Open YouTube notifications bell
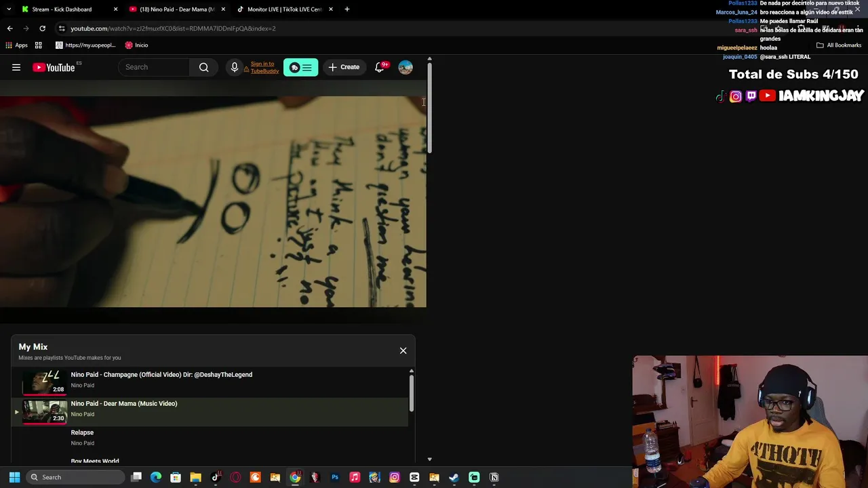Image resolution: width=868 pixels, height=488 pixels. (x=380, y=67)
